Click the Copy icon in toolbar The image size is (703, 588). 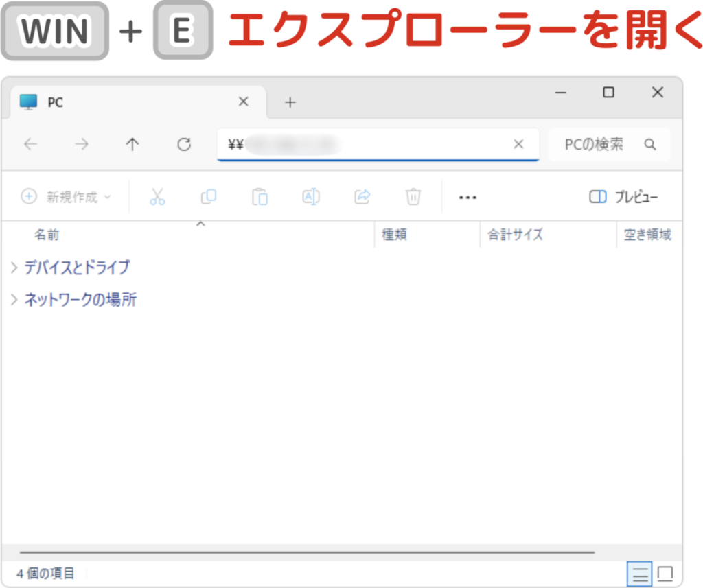(x=209, y=197)
